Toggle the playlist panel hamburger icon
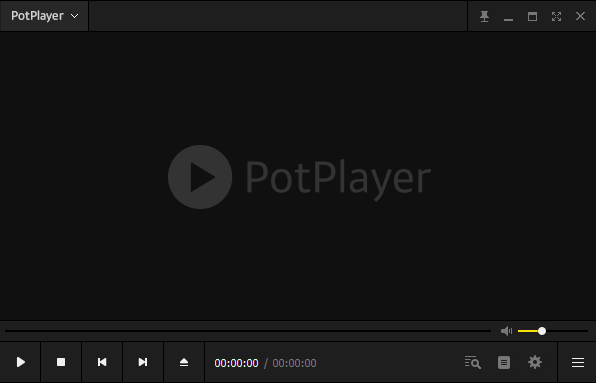This screenshot has width=596, height=383. tap(578, 362)
